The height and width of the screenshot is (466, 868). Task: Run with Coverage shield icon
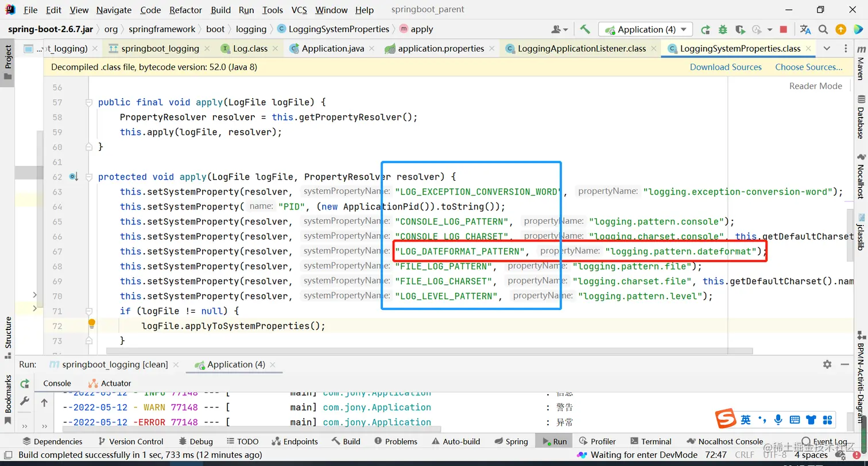[740, 29]
